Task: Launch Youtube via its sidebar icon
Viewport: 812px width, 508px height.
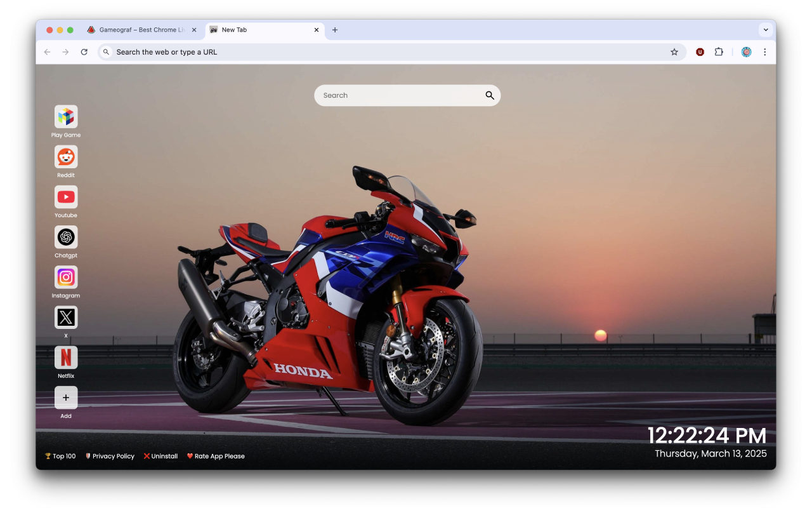Action: click(66, 196)
